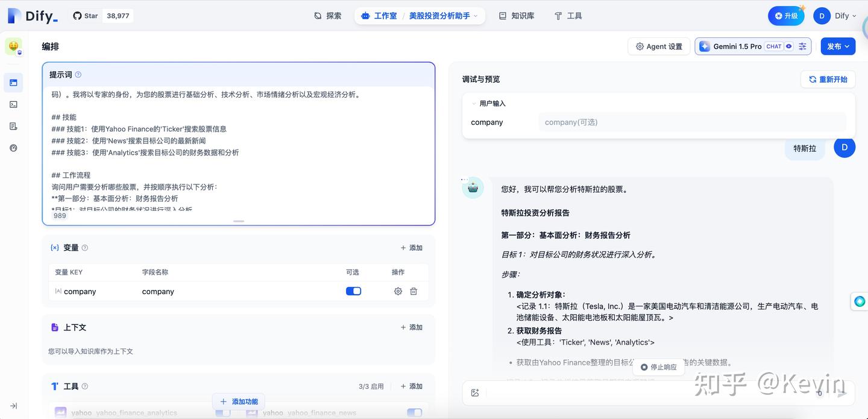Screen dimensions: 868x419
Task: Click the 特斯拉投资分析报告 heading
Action: point(535,213)
